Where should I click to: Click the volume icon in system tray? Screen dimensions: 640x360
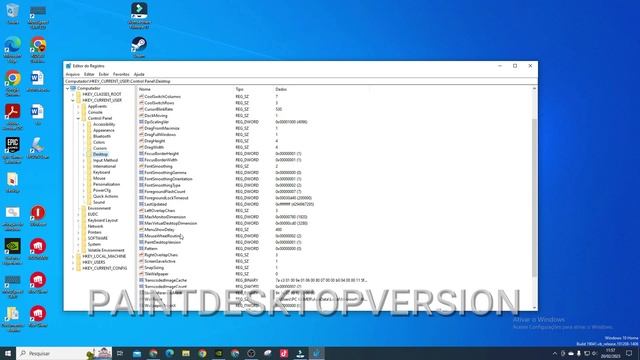click(594, 353)
